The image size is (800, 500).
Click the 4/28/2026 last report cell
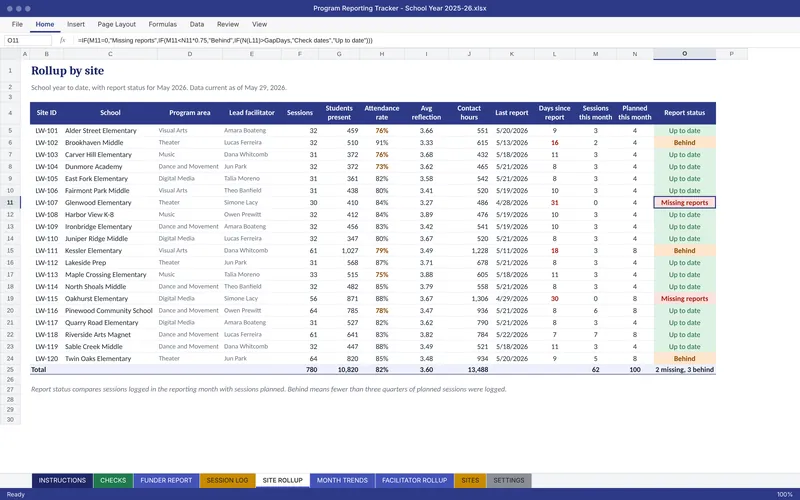[x=512, y=203]
